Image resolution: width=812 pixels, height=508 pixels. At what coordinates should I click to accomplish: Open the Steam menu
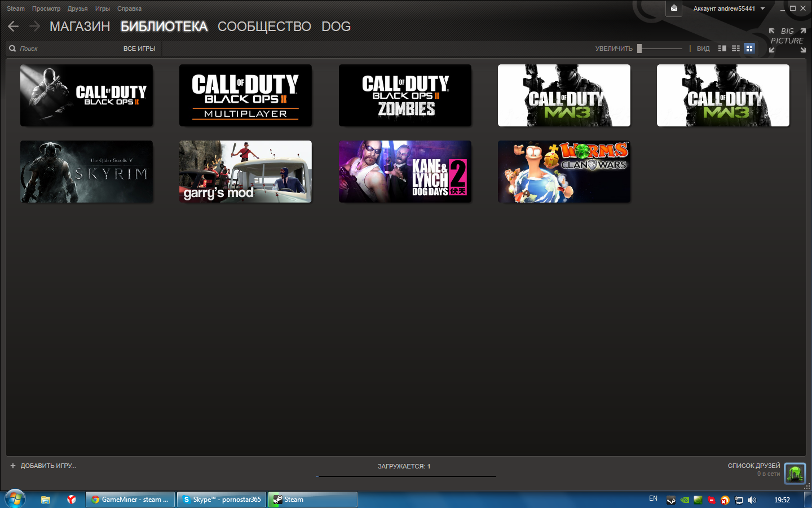point(16,8)
